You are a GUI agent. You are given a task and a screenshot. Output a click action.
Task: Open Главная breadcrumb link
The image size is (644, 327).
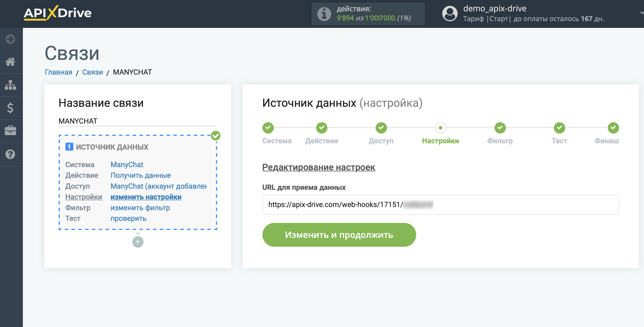coord(58,72)
